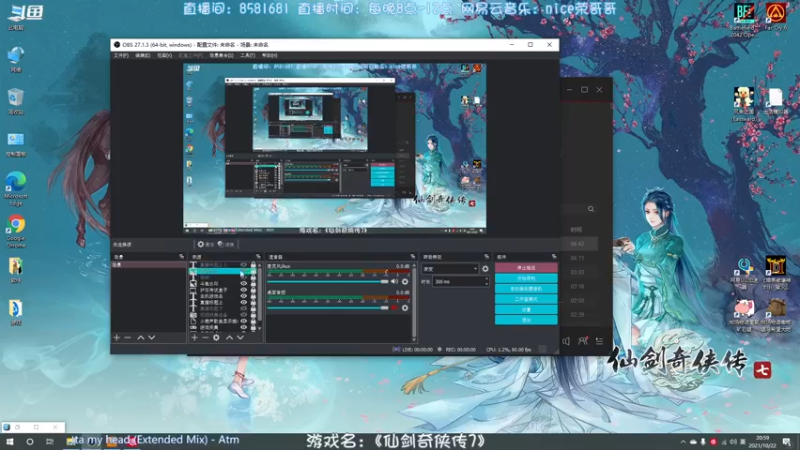Toggle the lock of the 直播标题上 source
This screenshot has width=800, height=450.
[x=254, y=303]
